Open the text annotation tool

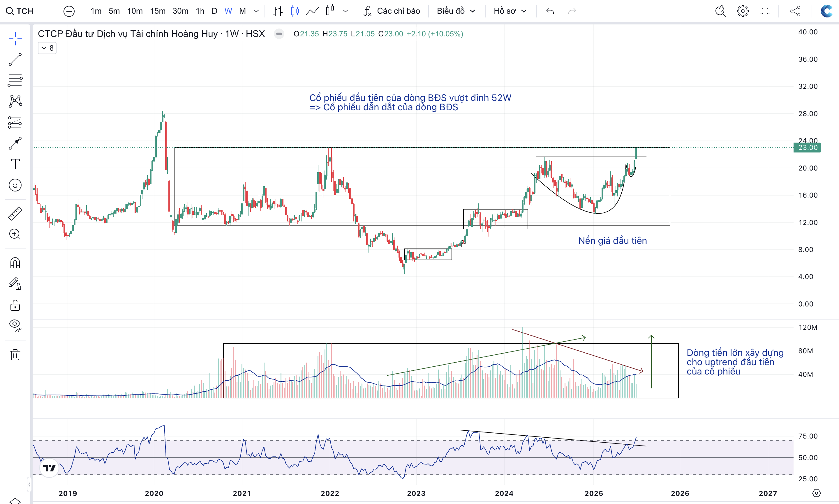pos(15,164)
